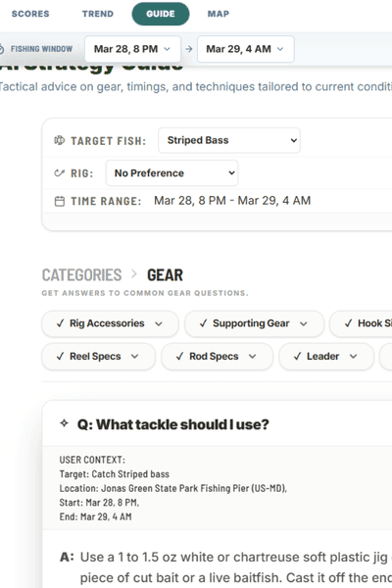The width and height of the screenshot is (392, 588).
Task: Click the Supporting Gear chevron arrow
Action: pos(304,324)
